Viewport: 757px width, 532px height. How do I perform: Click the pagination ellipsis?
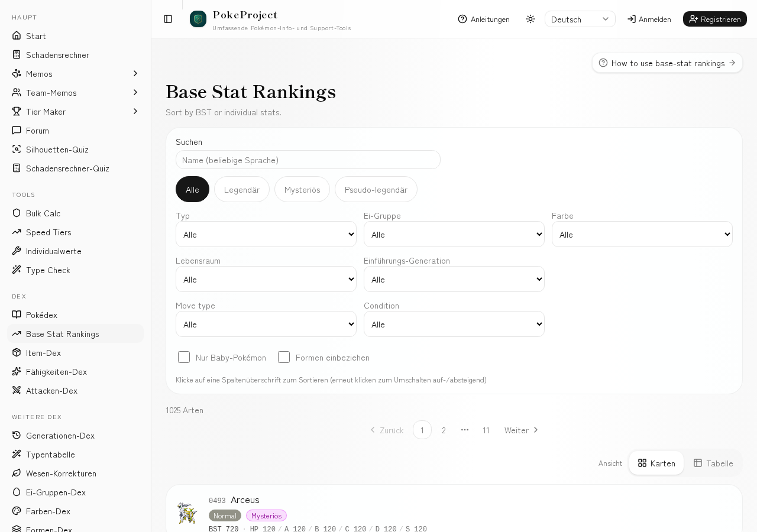[x=465, y=430]
